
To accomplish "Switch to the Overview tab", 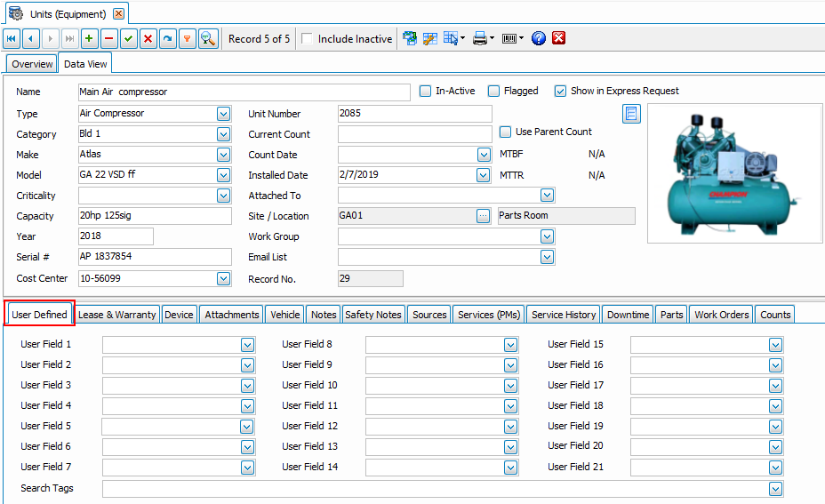I will [32, 64].
